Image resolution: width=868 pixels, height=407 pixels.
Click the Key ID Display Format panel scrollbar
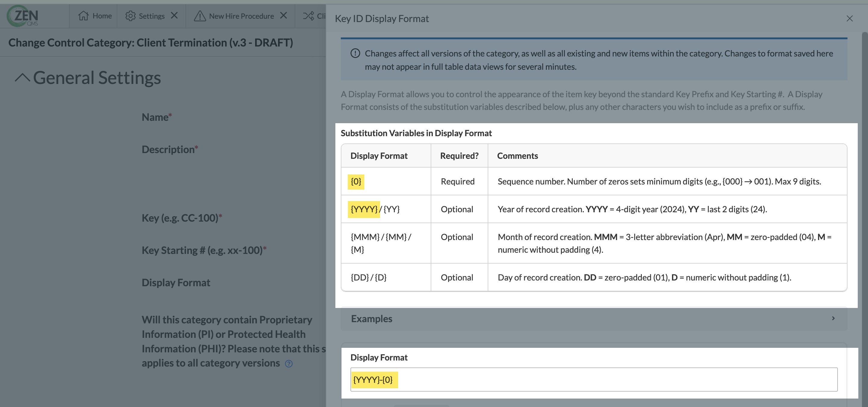(865, 219)
